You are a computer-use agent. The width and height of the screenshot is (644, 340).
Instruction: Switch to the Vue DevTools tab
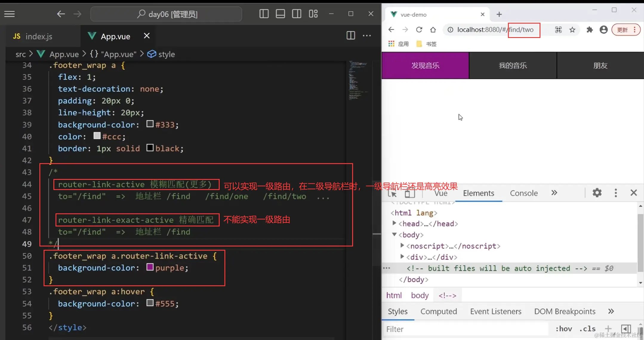[441, 193]
